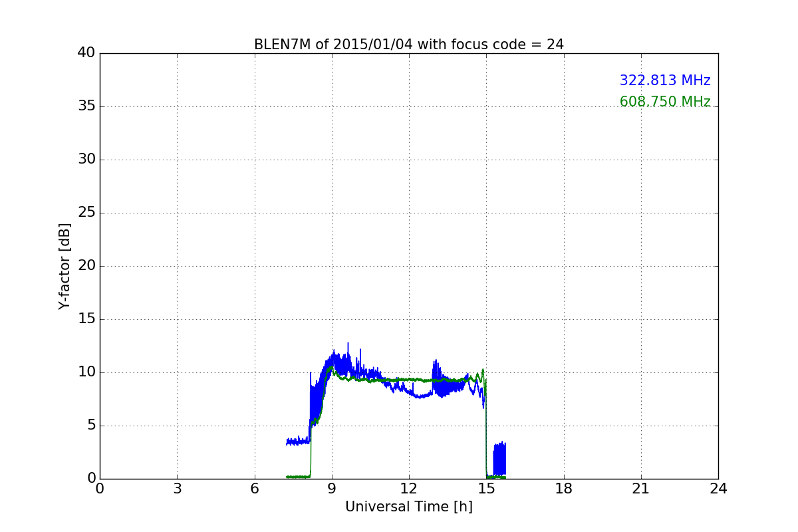
Task: Click the y-axis tick label 15
Action: (x=86, y=319)
